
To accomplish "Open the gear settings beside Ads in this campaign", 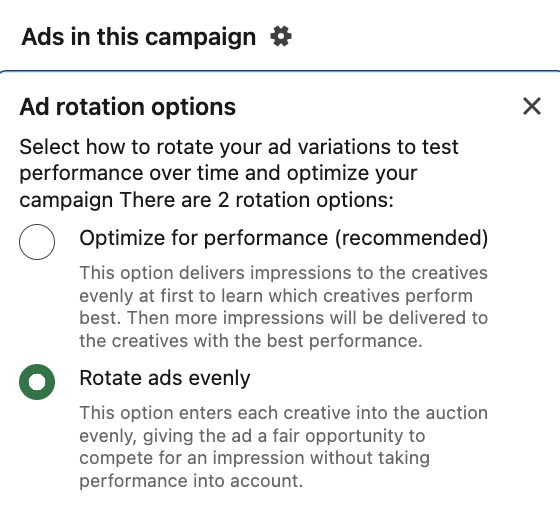I will (281, 36).
